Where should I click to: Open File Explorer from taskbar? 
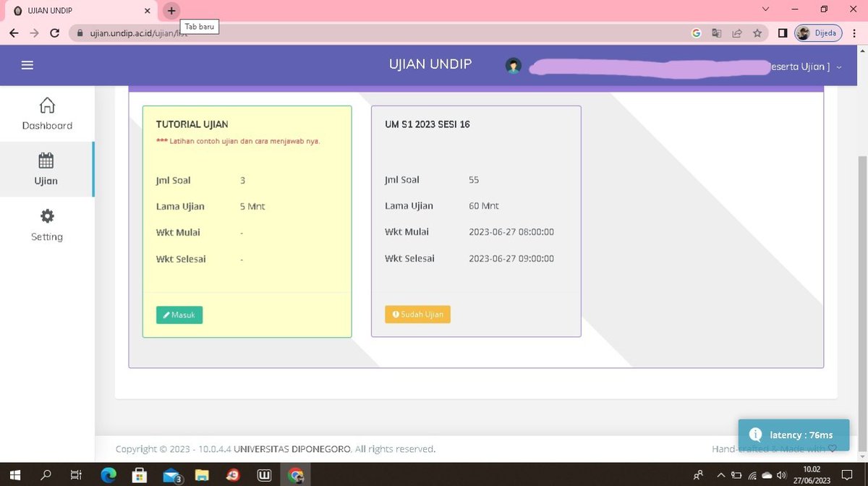[203, 475]
